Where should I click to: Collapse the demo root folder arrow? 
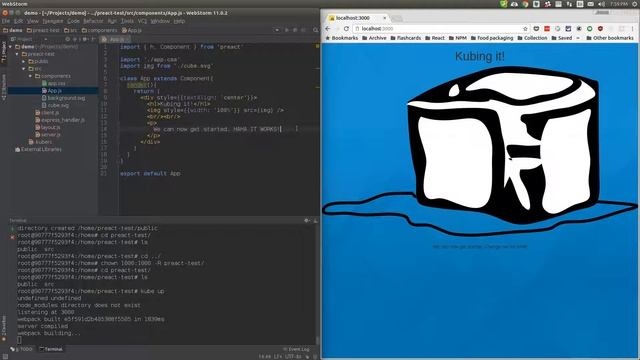[x=11, y=47]
